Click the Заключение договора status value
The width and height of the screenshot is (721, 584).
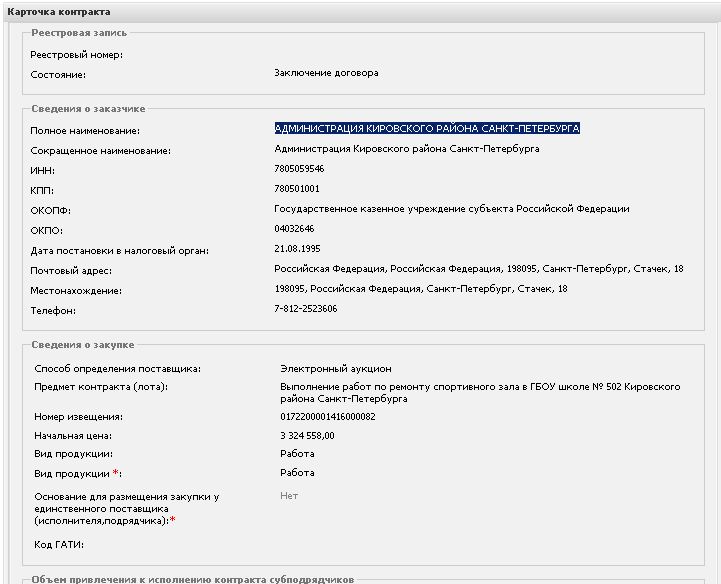pyautogui.click(x=326, y=73)
